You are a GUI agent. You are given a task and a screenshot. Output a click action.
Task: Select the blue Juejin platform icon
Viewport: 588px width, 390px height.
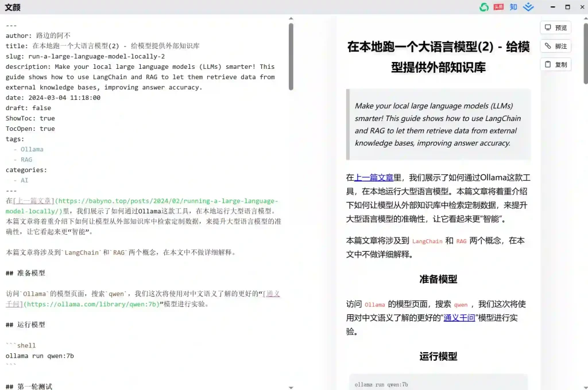[x=528, y=7]
